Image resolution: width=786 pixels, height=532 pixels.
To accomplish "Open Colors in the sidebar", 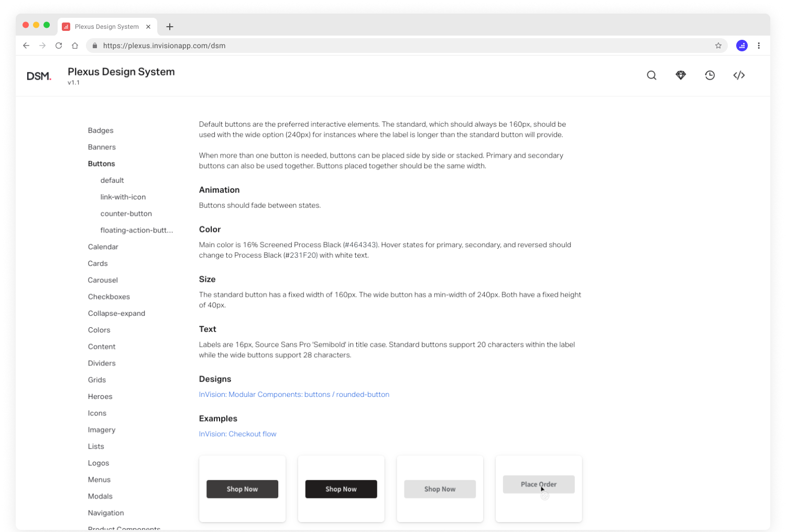I will (99, 330).
